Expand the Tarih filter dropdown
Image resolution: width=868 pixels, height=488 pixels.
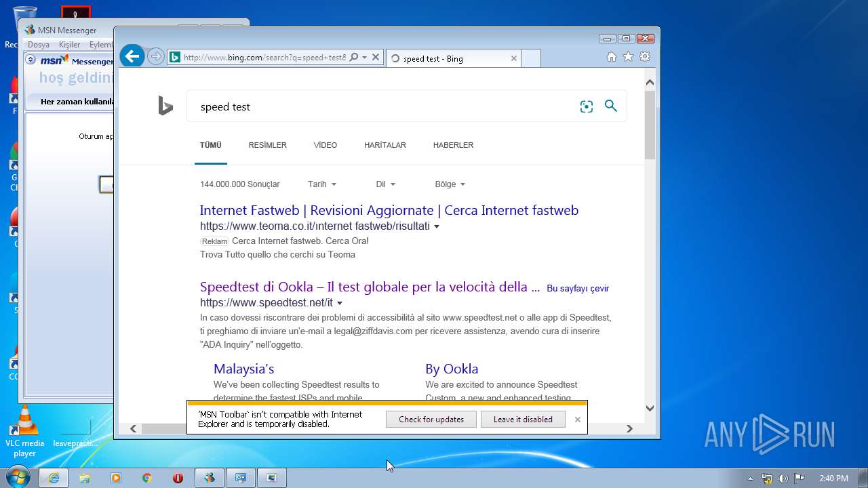click(322, 184)
